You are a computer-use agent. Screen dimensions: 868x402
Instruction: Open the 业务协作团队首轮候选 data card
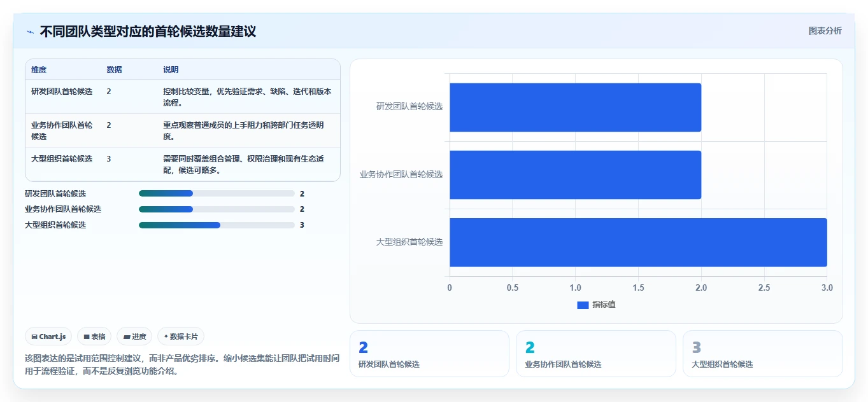(x=595, y=354)
